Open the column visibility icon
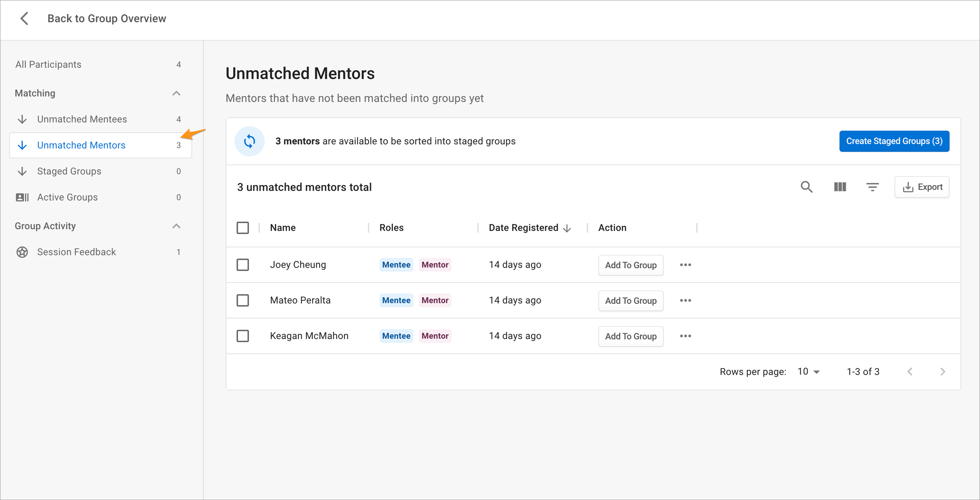Image resolution: width=980 pixels, height=500 pixels. tap(840, 187)
